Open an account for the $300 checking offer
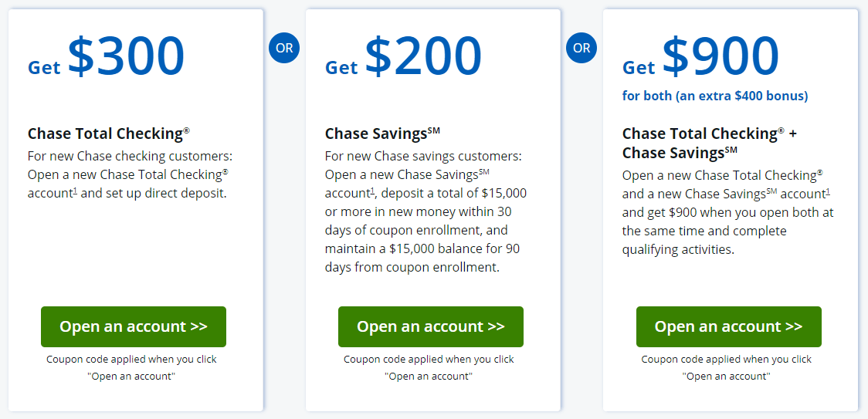The image size is (868, 419). 134,326
